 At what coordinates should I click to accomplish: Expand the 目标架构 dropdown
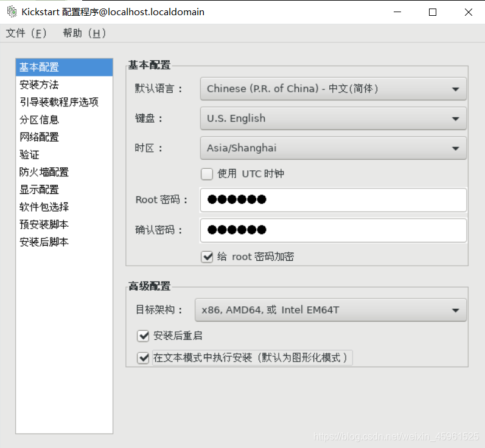[x=330, y=310]
